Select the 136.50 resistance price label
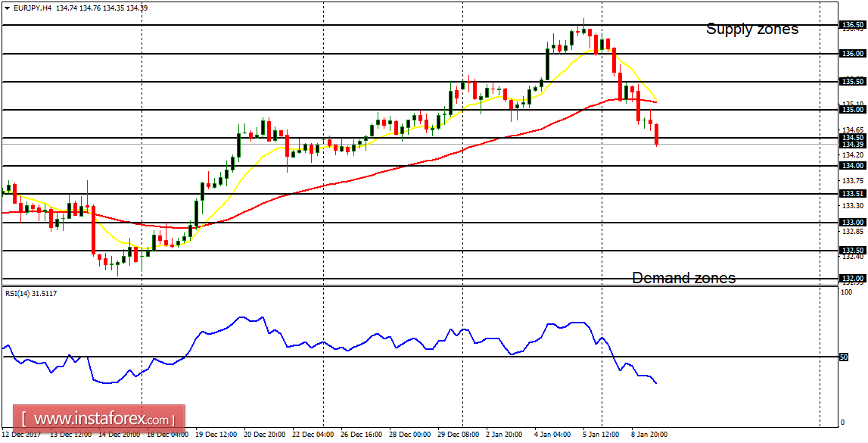This screenshot has width=868, height=443. [851, 24]
